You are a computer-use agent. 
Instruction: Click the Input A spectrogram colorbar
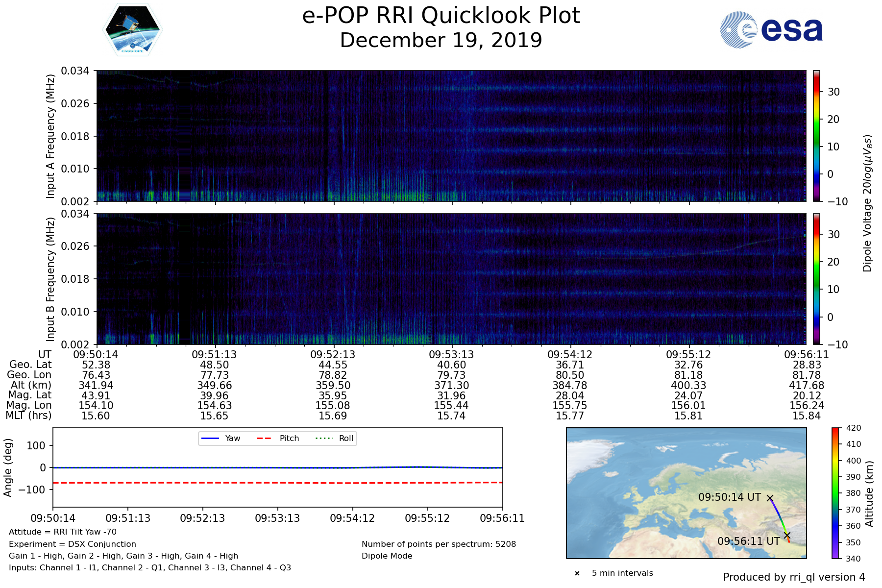click(x=817, y=136)
